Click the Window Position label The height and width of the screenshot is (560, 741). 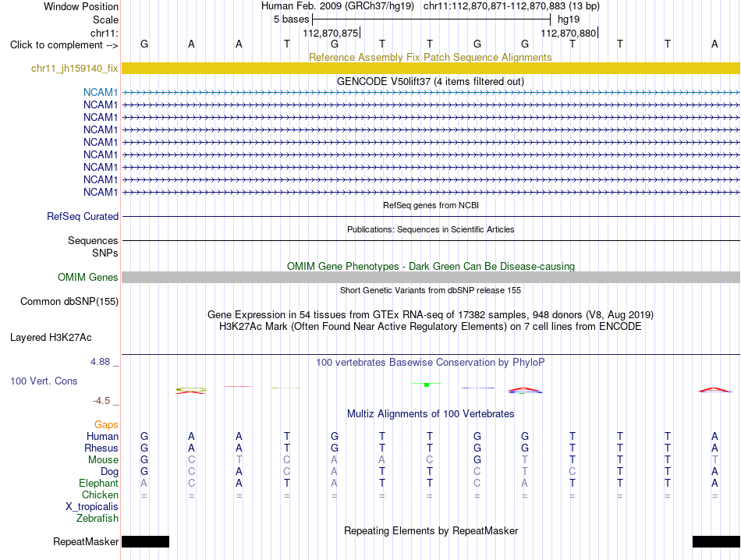[x=81, y=6]
